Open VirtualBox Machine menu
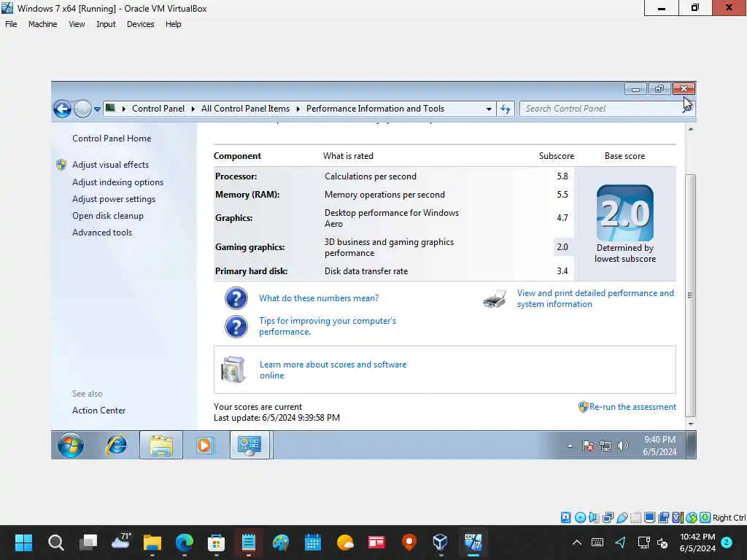 click(43, 24)
